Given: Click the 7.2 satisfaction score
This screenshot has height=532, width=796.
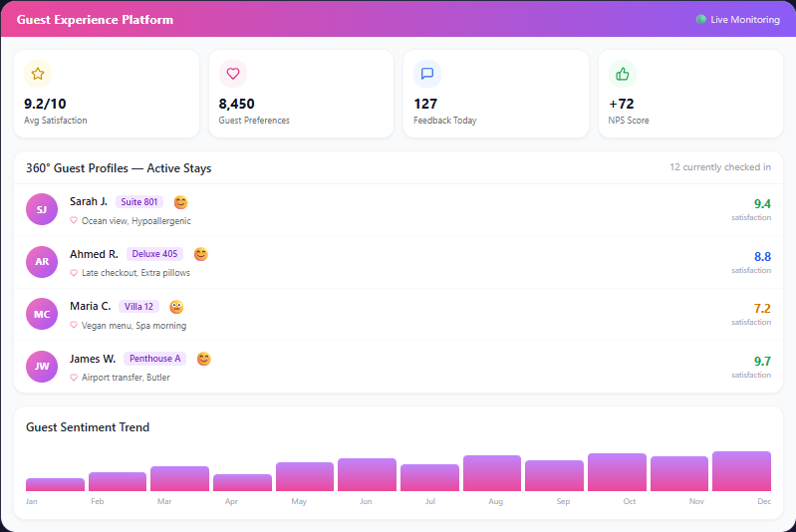Looking at the screenshot, I should click(x=762, y=308).
